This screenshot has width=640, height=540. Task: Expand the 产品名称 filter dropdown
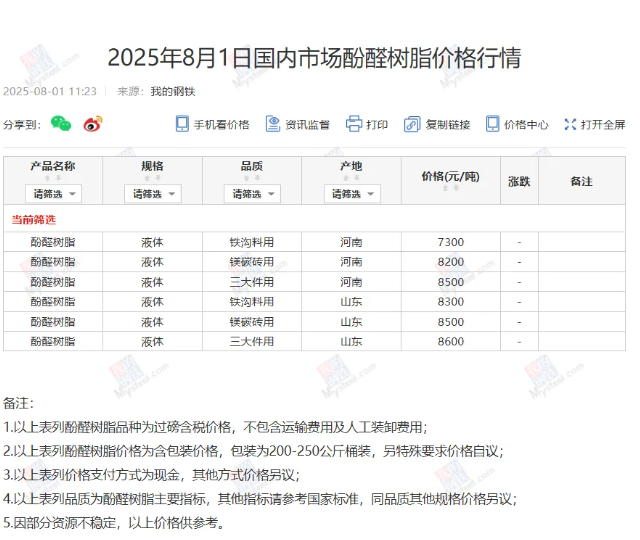[x=53, y=193]
